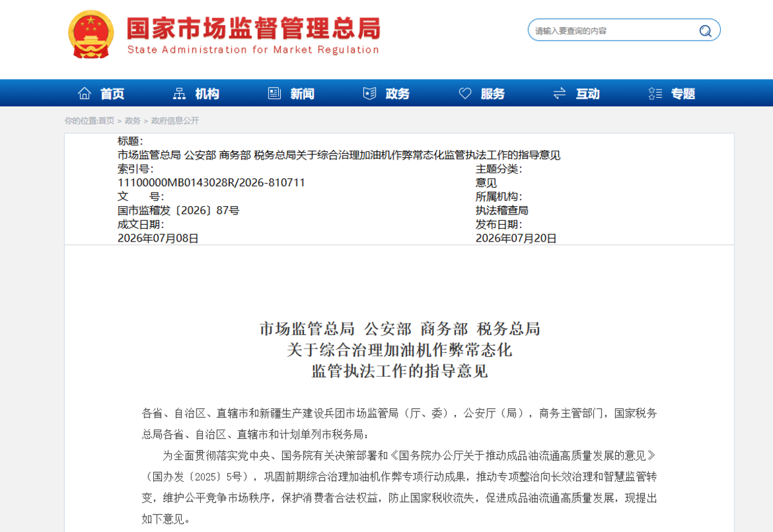Click the 专题 list icon

click(655, 93)
